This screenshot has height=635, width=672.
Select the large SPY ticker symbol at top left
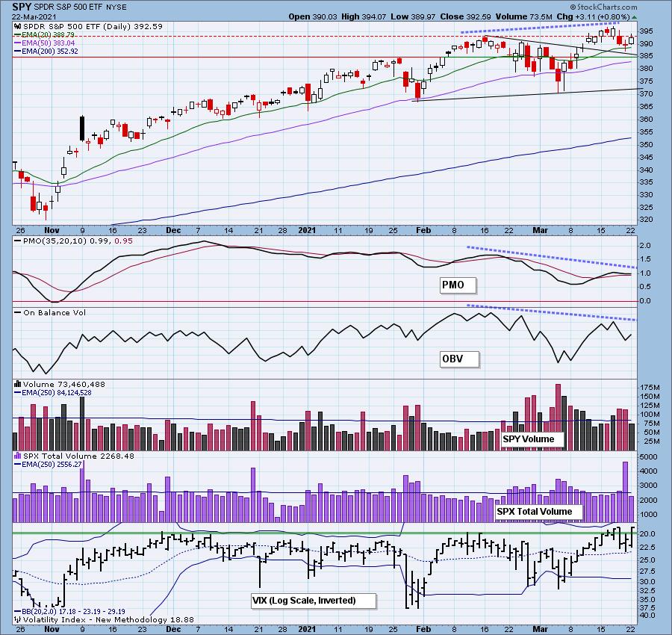click(x=22, y=7)
